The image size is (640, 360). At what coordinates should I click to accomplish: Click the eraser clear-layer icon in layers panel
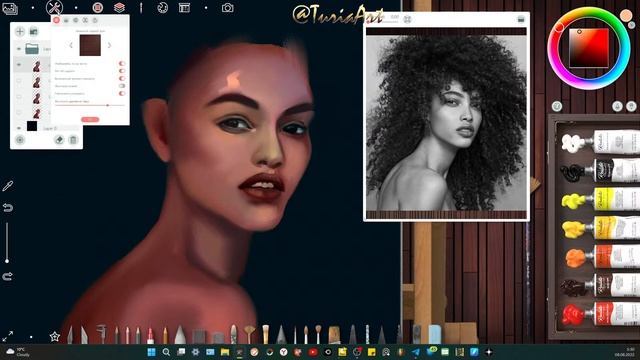click(59, 140)
